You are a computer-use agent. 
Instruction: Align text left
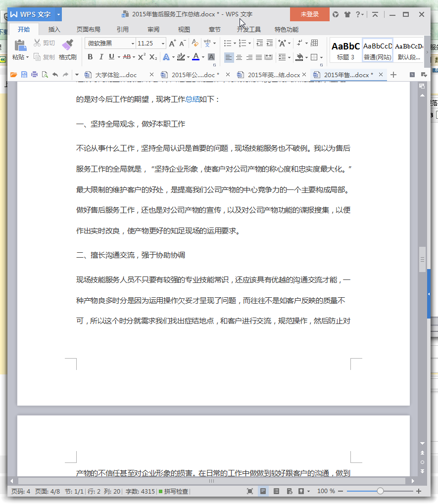pyautogui.click(x=228, y=57)
